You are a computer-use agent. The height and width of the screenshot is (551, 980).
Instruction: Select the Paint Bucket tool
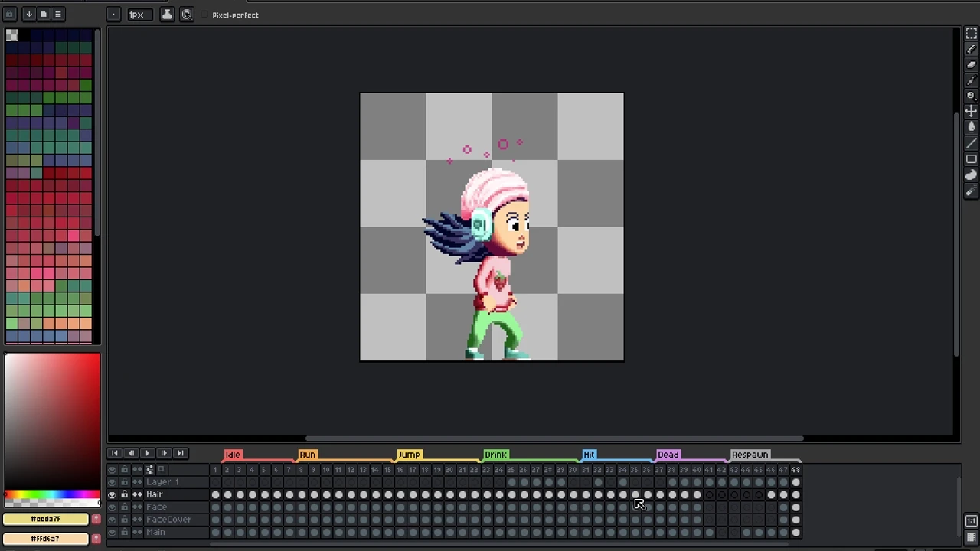(971, 128)
